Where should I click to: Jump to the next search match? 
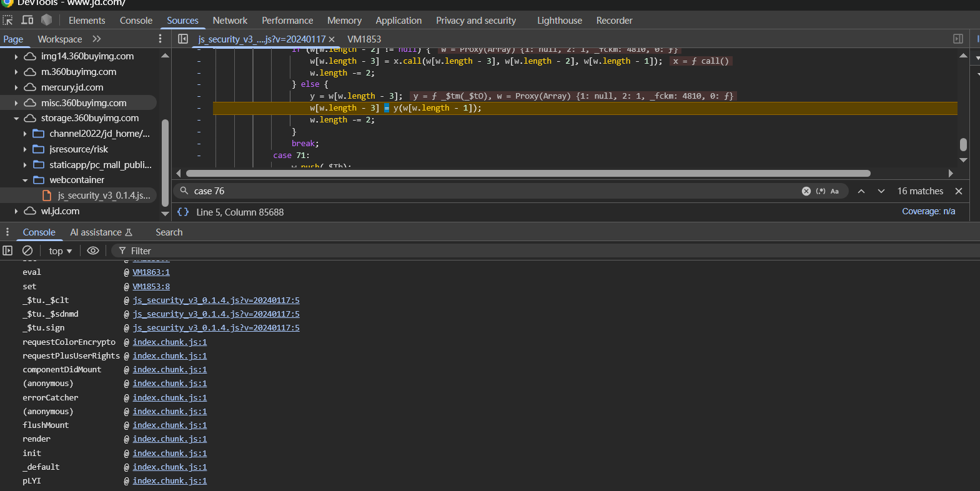881,191
